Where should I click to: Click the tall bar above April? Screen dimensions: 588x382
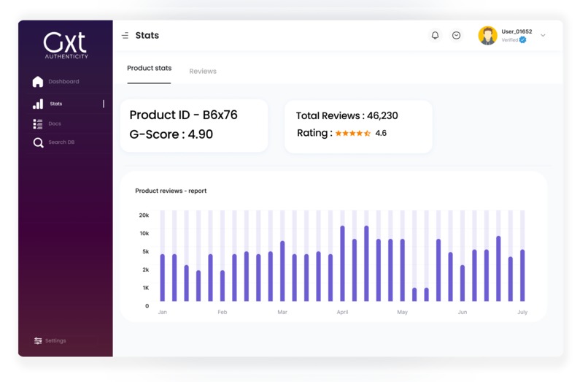point(342,263)
